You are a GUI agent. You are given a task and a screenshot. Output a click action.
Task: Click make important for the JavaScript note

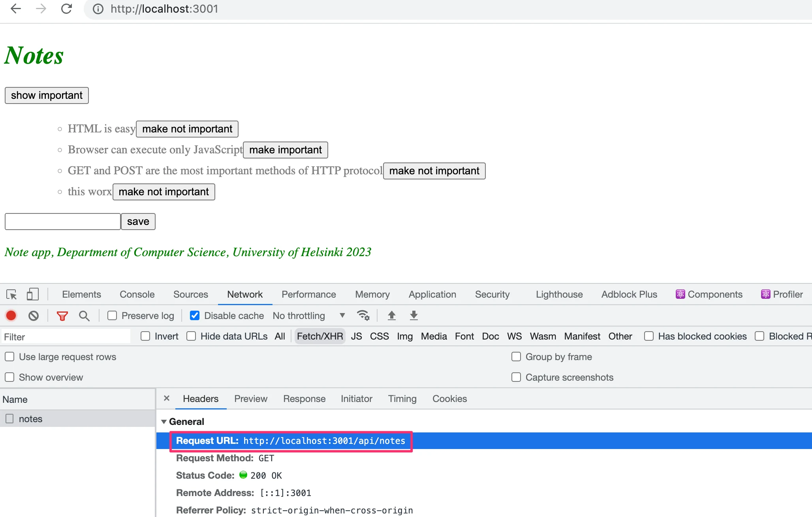point(286,150)
